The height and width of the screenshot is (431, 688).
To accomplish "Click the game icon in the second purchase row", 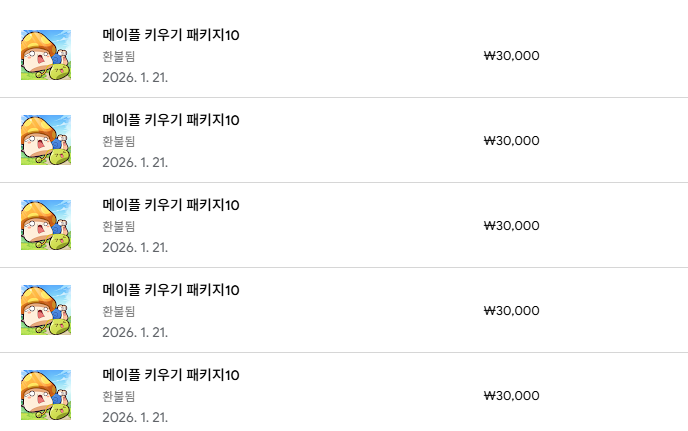I will tap(46, 140).
